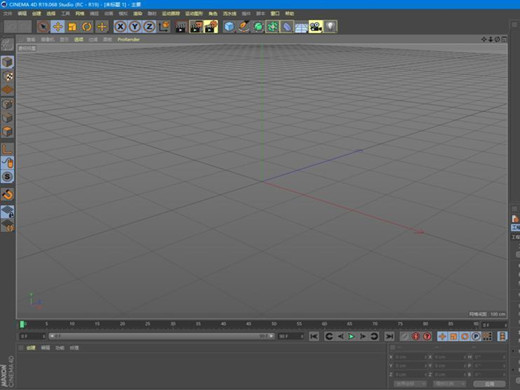Image resolution: width=520 pixels, height=390 pixels.
Task: Switch the coordinate system icon
Action: click(164, 27)
